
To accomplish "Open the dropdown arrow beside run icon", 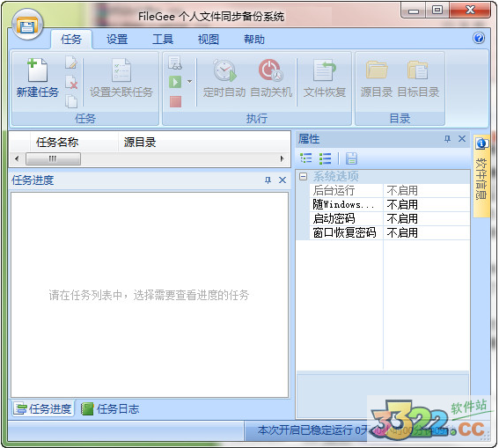I will [x=189, y=82].
